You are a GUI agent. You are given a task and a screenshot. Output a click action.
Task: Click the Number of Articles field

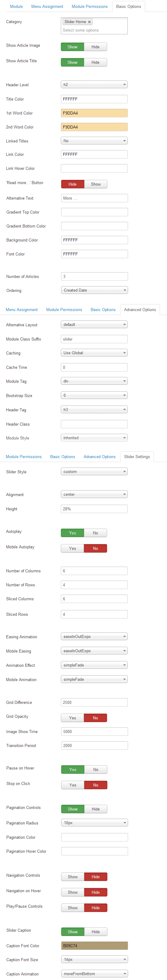(x=95, y=276)
